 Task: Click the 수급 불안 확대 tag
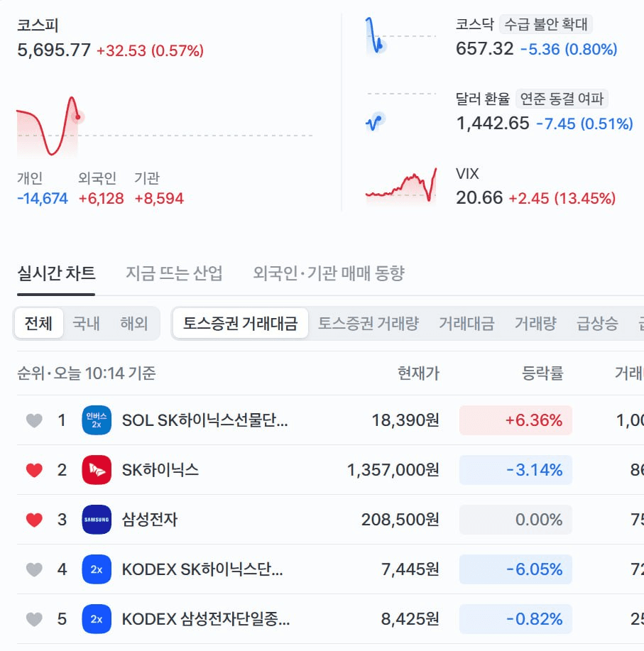point(545,24)
